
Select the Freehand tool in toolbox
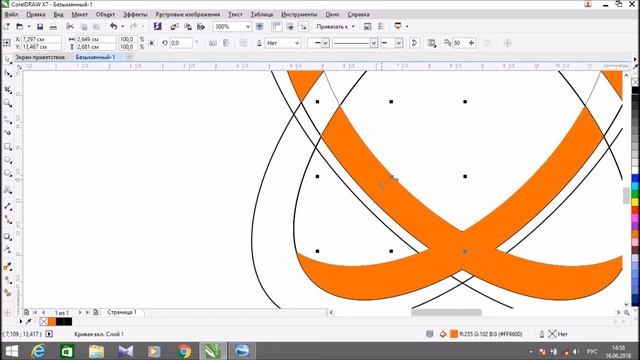point(7,120)
